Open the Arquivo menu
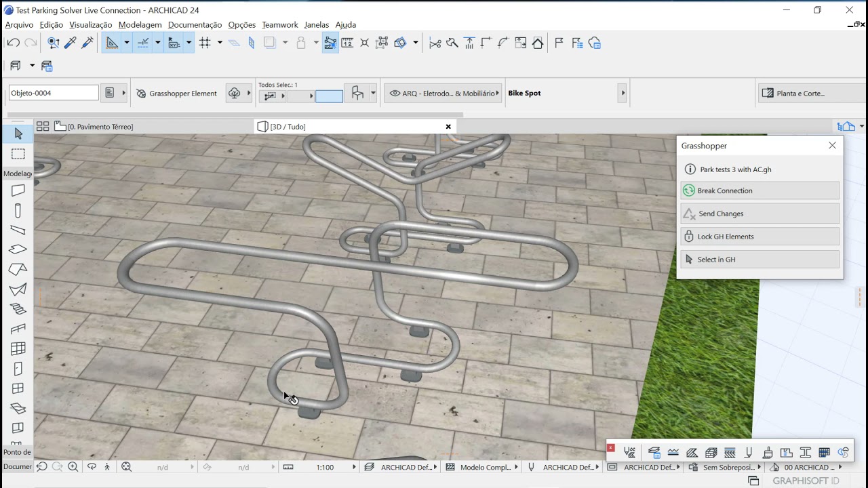 tap(19, 24)
